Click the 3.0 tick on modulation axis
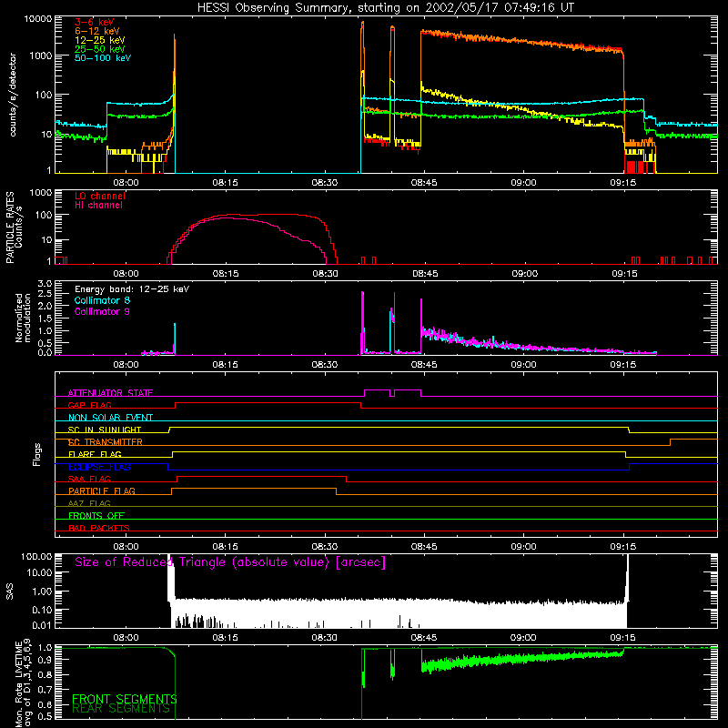Screen dimensions: 728x728 click(x=45, y=283)
